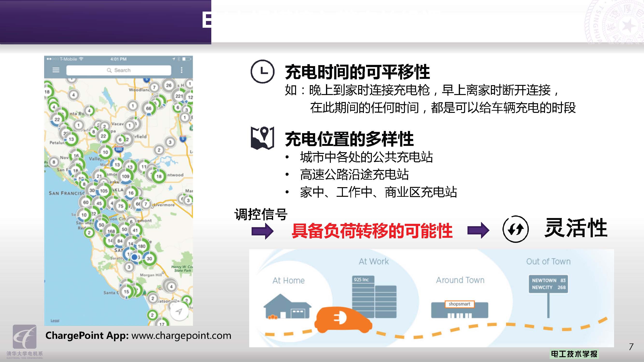Select the 15 cluster near Santa Cruz

click(126, 291)
